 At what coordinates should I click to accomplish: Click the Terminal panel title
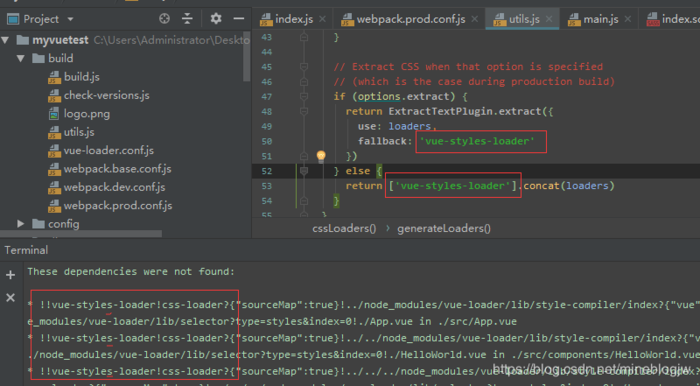click(26, 250)
